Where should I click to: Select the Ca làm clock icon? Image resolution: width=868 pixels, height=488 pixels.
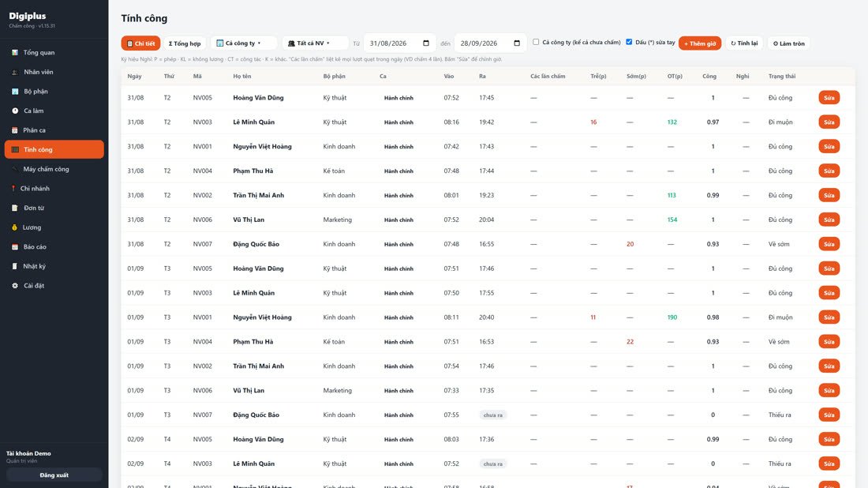click(15, 111)
